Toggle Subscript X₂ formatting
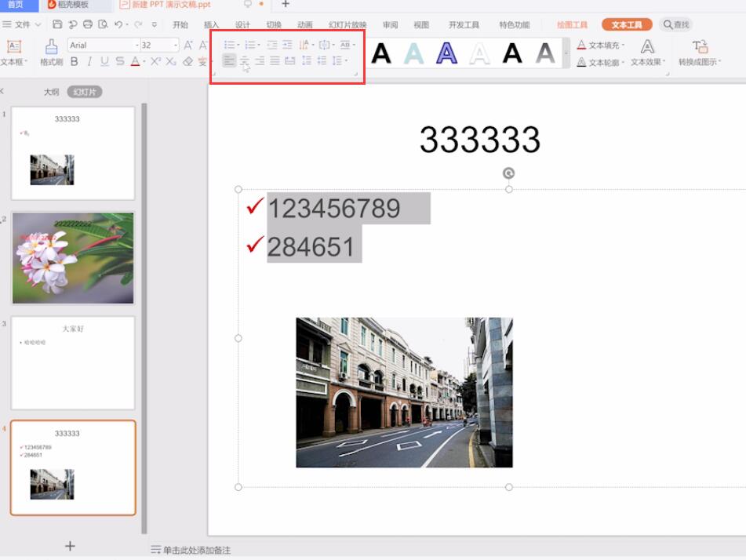 pyautogui.click(x=171, y=61)
